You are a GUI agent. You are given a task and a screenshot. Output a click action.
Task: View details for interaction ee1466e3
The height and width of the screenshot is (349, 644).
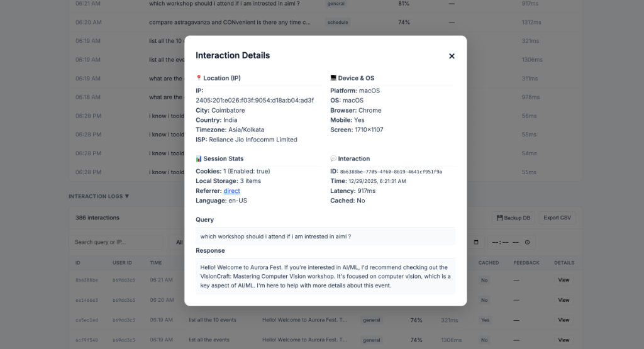[563, 300]
